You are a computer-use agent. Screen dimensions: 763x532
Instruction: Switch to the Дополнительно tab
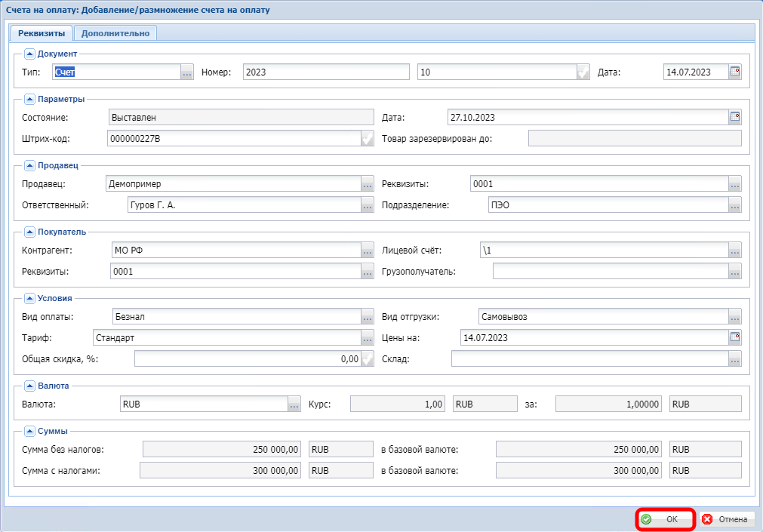(x=115, y=33)
